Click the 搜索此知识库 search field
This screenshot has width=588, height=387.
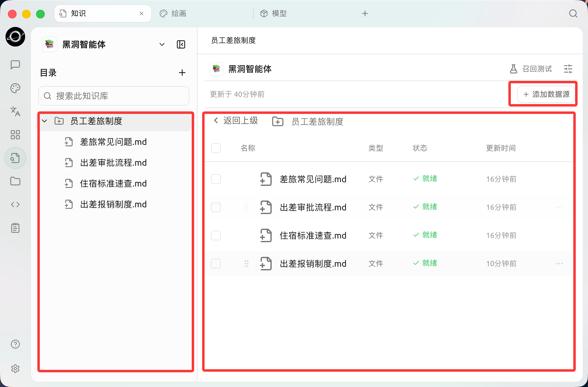[114, 96]
